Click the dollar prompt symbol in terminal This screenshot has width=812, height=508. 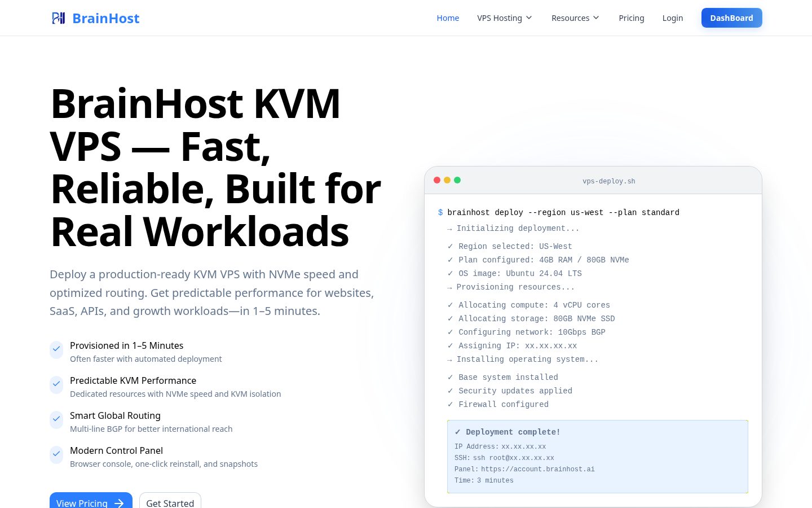pos(440,212)
